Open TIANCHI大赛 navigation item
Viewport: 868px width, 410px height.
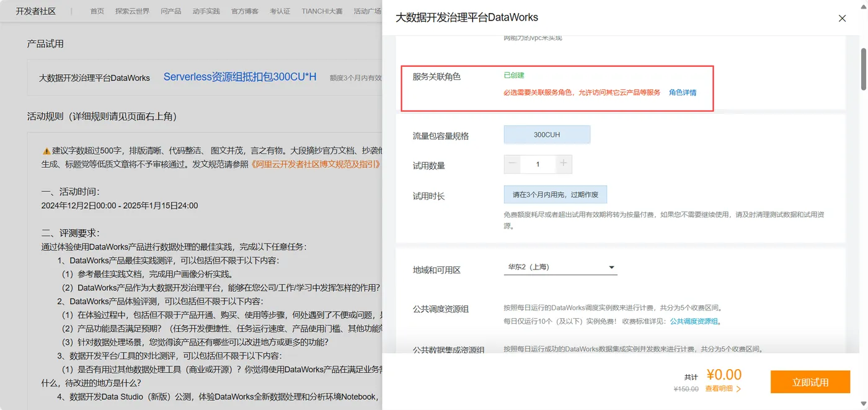322,11
